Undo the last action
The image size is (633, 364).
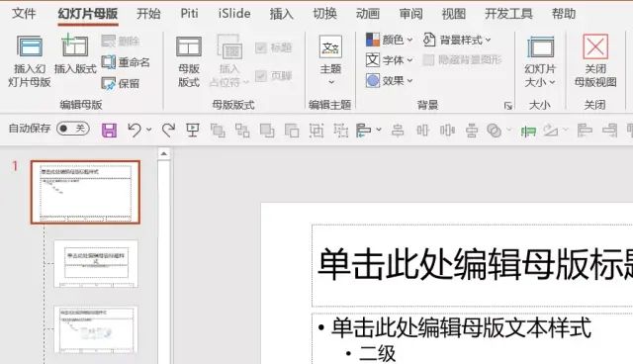[135, 130]
